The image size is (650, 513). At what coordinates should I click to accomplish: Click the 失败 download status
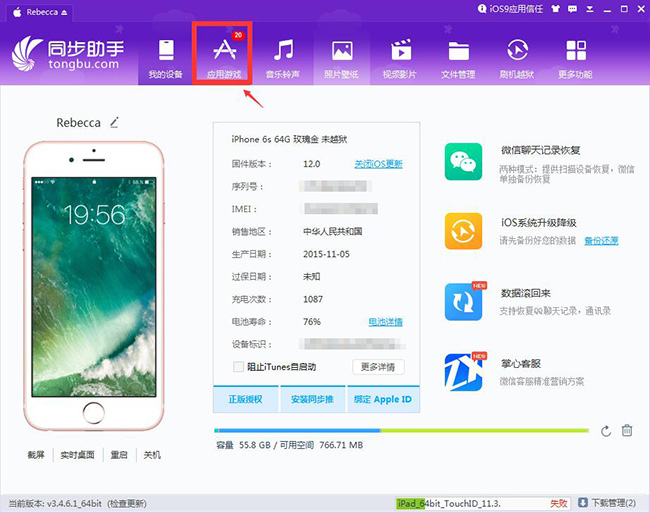(559, 503)
